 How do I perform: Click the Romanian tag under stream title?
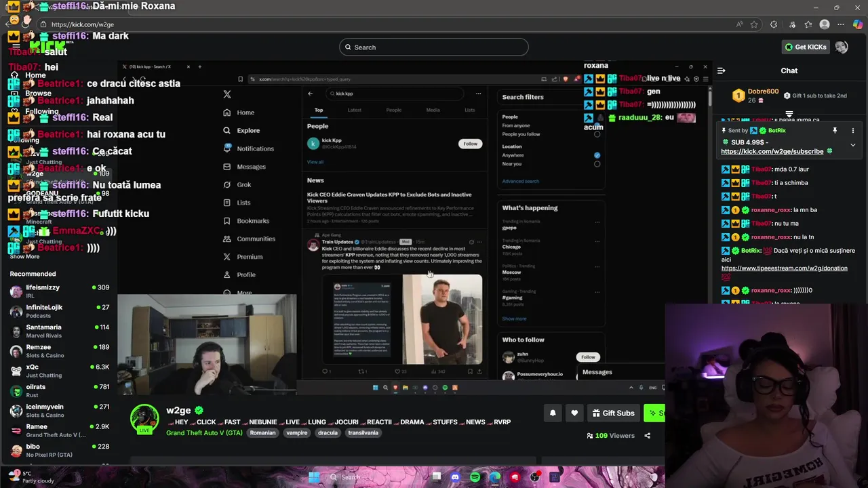(x=262, y=433)
